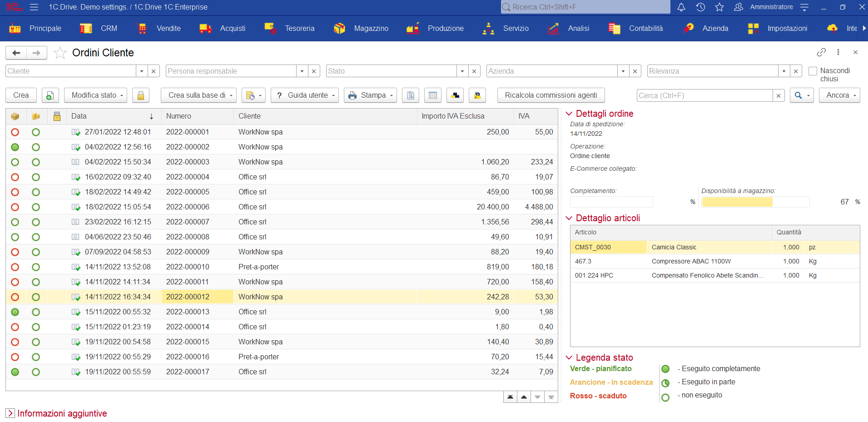Image resolution: width=868 pixels, height=422 pixels.
Task: Click the report document icon after Stampa
Action: (411, 95)
